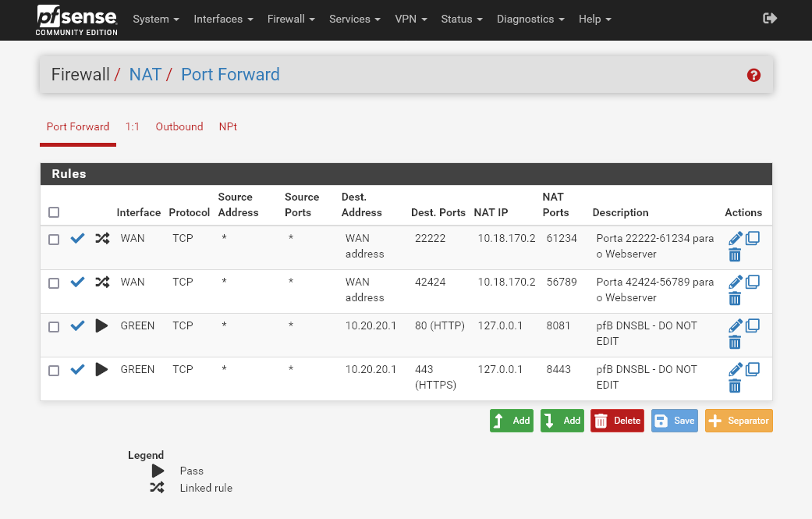Expand the System dropdown menu
The width and height of the screenshot is (812, 519).
pyautogui.click(x=156, y=19)
